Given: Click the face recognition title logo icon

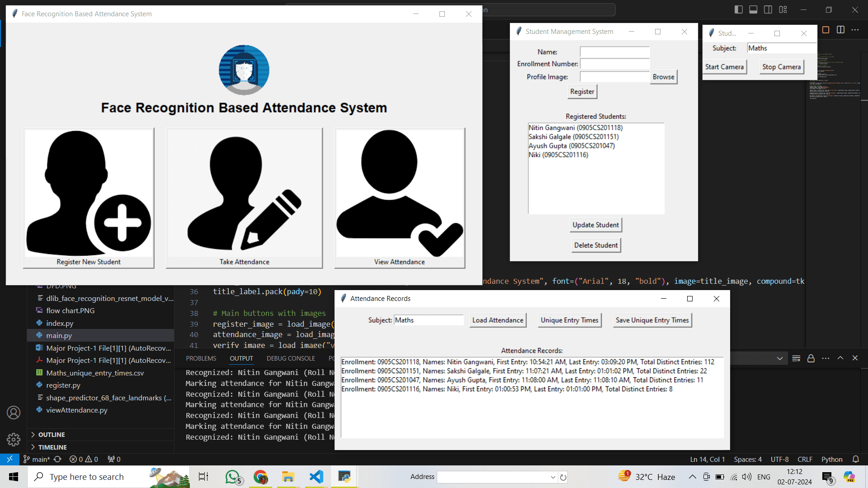Looking at the screenshot, I should tap(244, 69).
